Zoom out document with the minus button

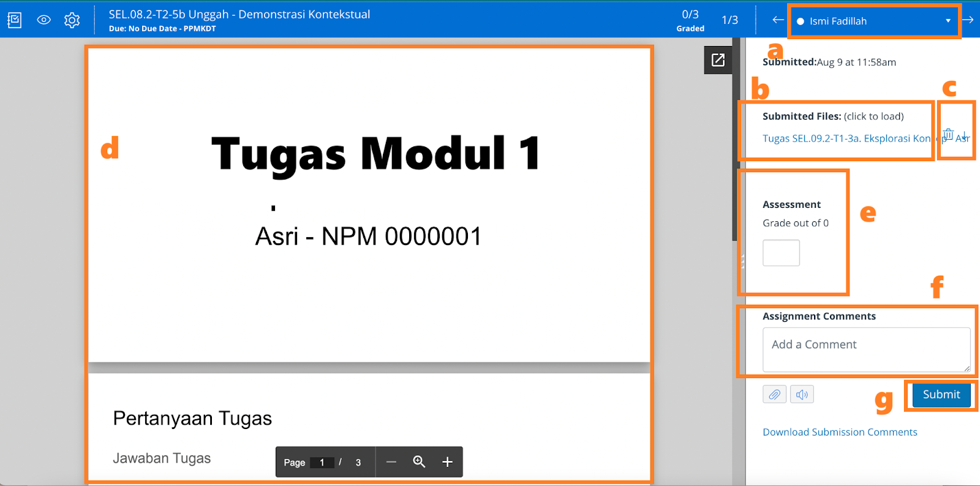(x=391, y=462)
